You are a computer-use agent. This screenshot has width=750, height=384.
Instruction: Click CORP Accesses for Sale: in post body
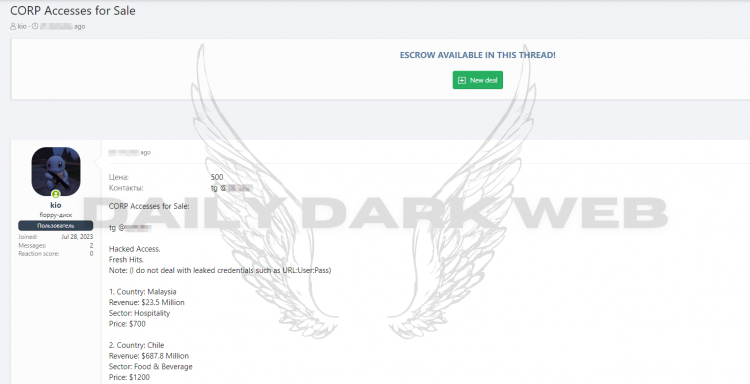pos(149,206)
